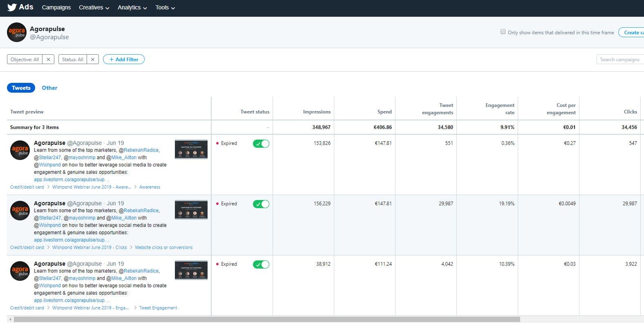Select the 4,042 tweet engagements cell
Image resolution: width=644 pixels, height=331 pixels.
pyautogui.click(x=447, y=264)
